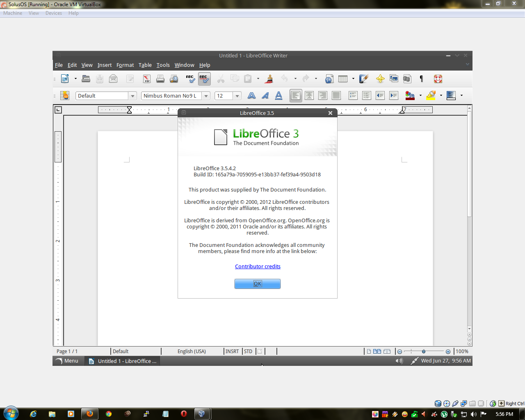Open the Contributor credits link
This screenshot has width=525, height=420.
click(258, 266)
